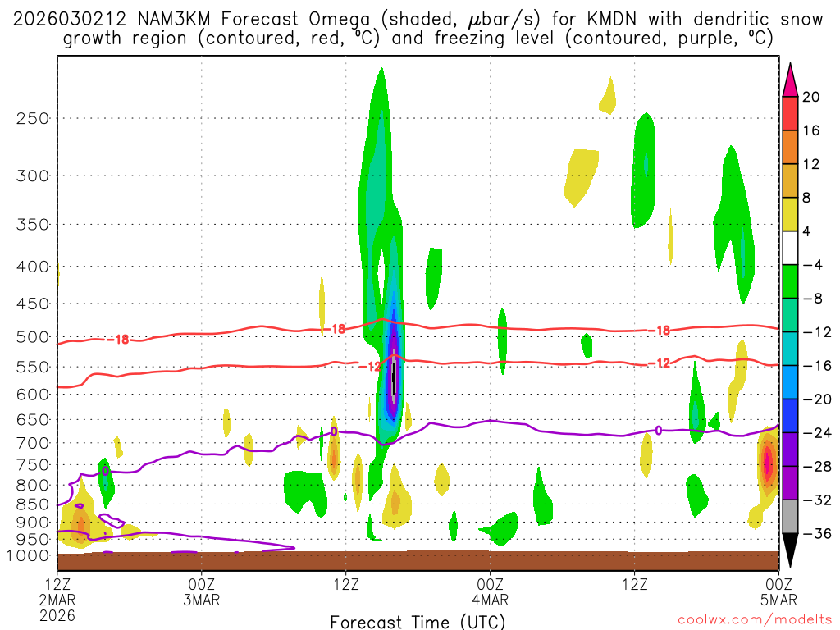The image size is (840, 630).
Task: Click the colorbar value label -16
Action: click(816, 365)
